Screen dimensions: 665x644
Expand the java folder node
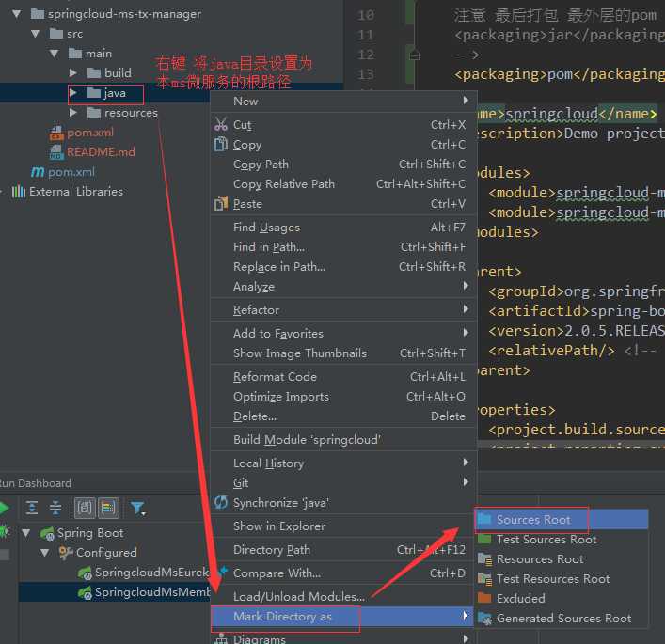click(73, 92)
